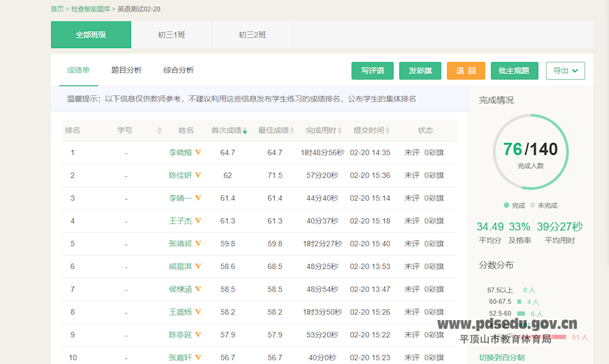The width and height of the screenshot is (609, 364).
Task: Click best score 71.5 cell
Action: (275, 175)
